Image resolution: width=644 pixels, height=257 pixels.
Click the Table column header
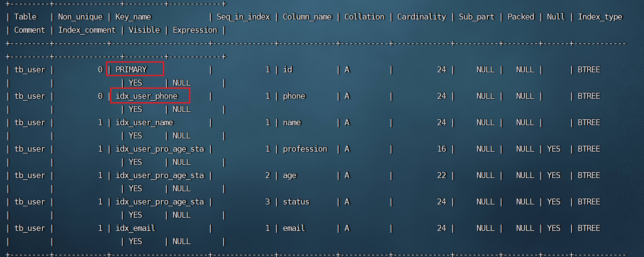(25, 17)
